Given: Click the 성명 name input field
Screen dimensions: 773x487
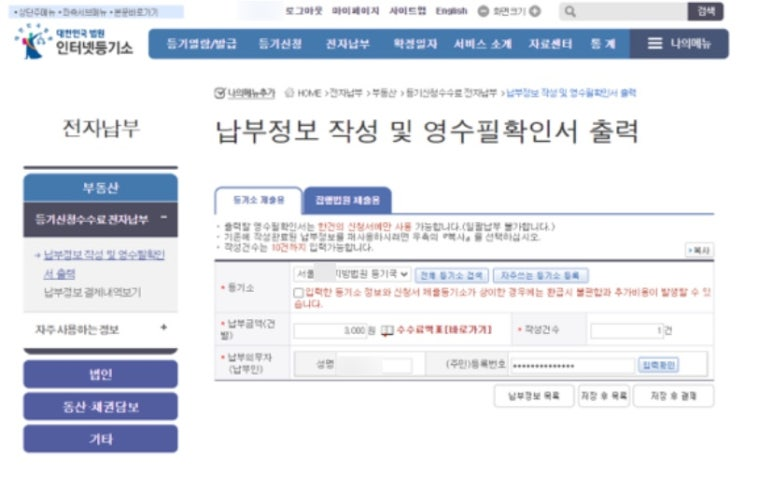Looking at the screenshot, I should point(374,365).
